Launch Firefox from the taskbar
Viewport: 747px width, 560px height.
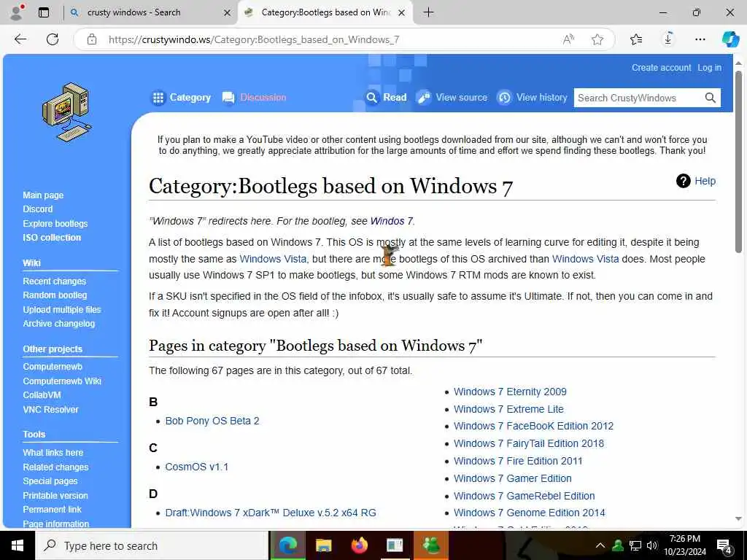click(359, 545)
